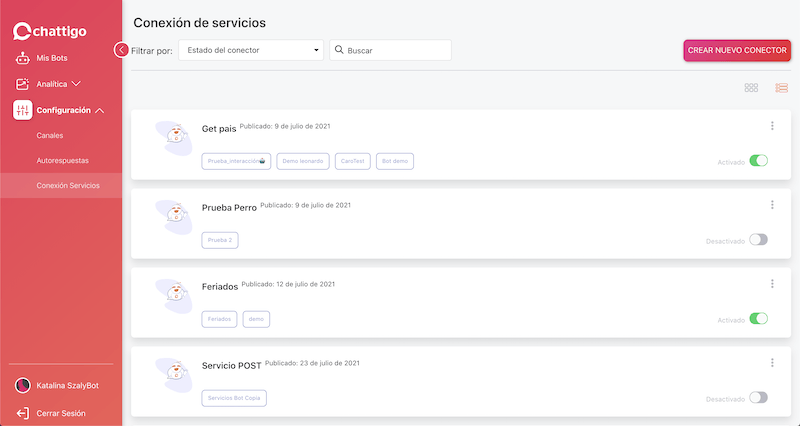Click the Cerrar Sesión logout icon
This screenshot has height=426, width=800.
pyautogui.click(x=22, y=413)
